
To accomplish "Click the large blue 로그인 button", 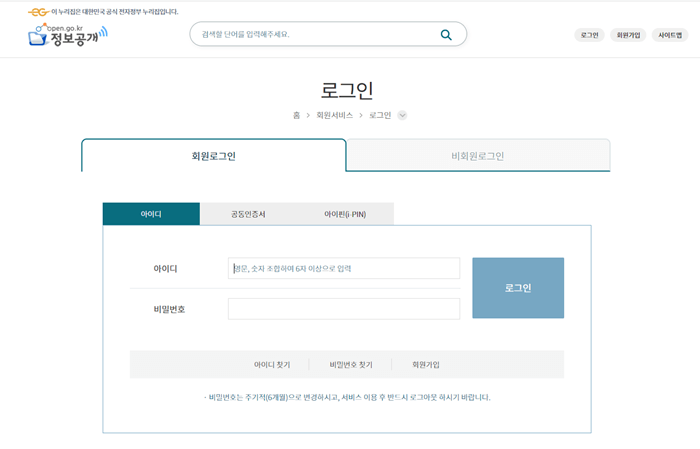I will click(x=518, y=288).
